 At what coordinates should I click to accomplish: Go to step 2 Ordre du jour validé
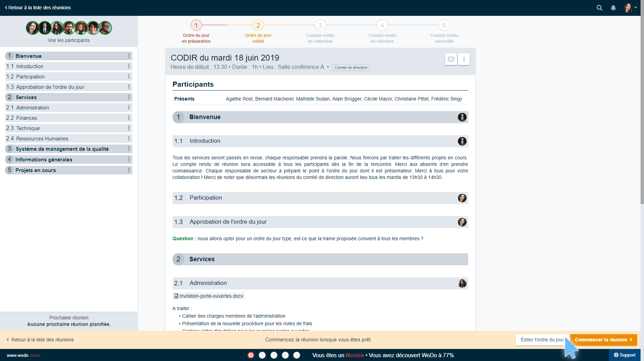pyautogui.click(x=258, y=25)
